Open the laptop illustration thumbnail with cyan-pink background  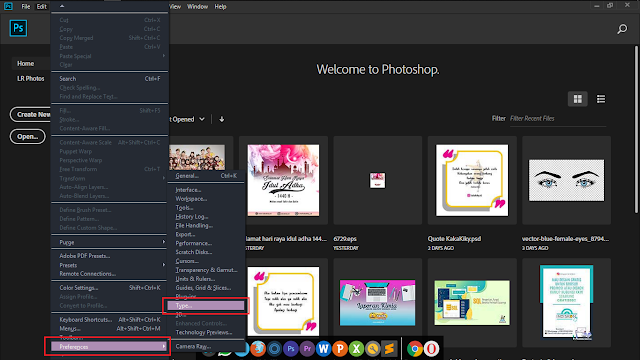click(378, 302)
